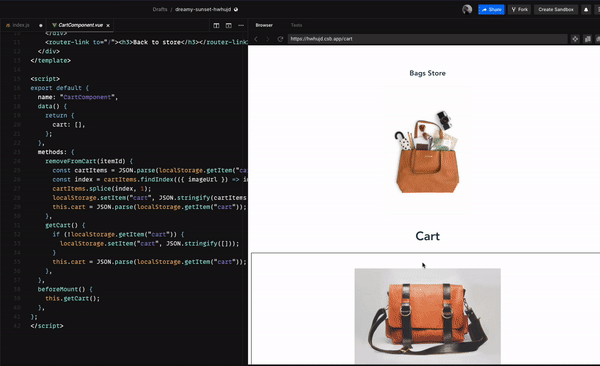Click the 'const index = cartItems.findIndex' line
Viewport: 600px width, 366px height.
(150, 180)
